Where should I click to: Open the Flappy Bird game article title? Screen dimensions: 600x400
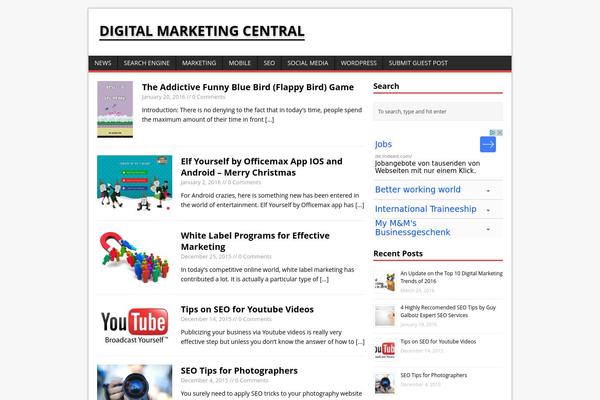[x=248, y=87]
